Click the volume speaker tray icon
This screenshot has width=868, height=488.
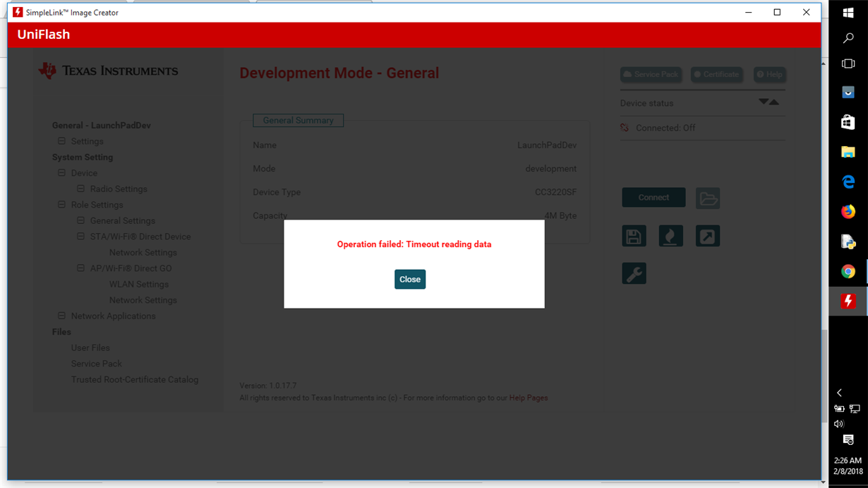tap(839, 424)
